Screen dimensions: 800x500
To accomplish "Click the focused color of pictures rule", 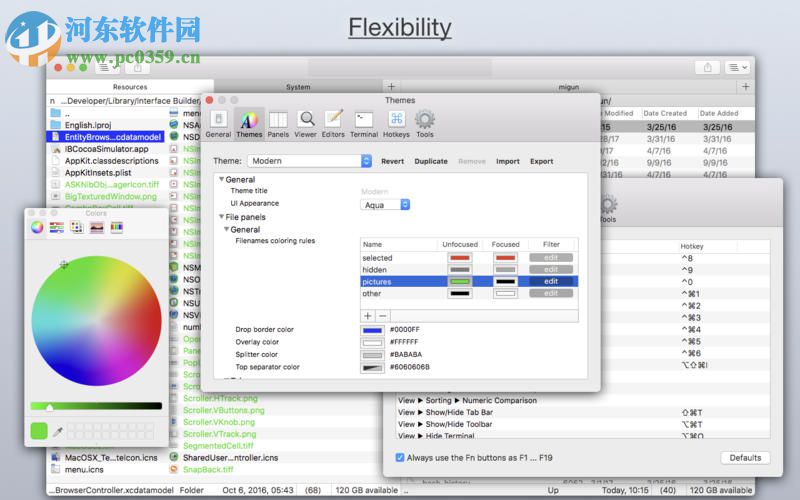I will click(506, 281).
